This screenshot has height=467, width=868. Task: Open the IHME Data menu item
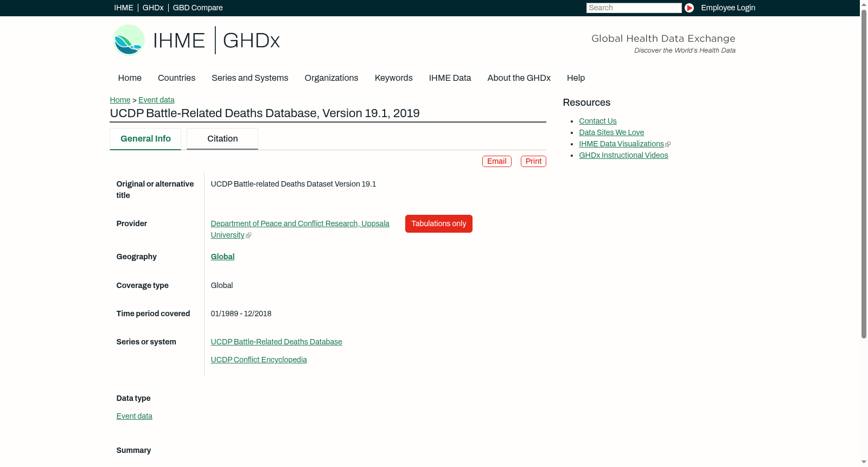point(450,78)
